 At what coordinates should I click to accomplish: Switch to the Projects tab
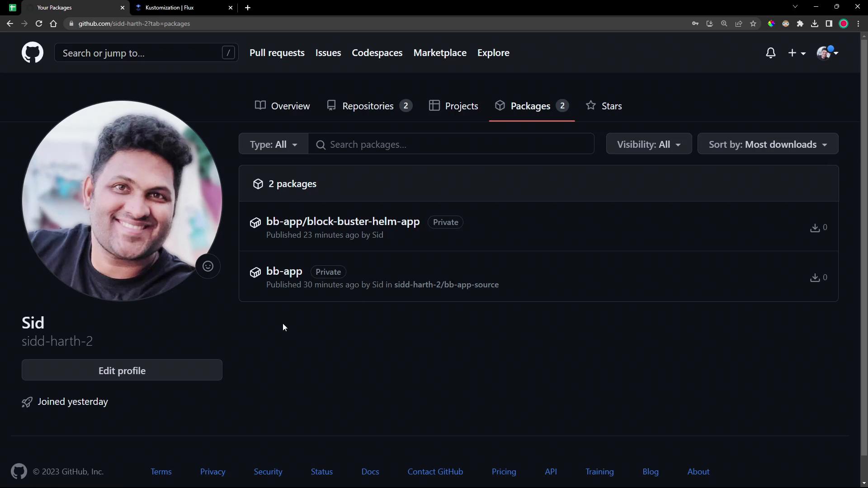(453, 106)
